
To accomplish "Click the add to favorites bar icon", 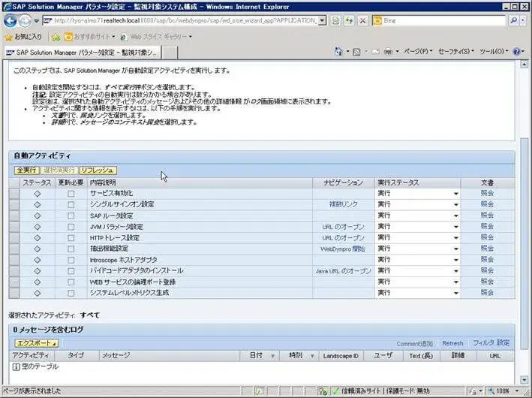I will [x=56, y=37].
